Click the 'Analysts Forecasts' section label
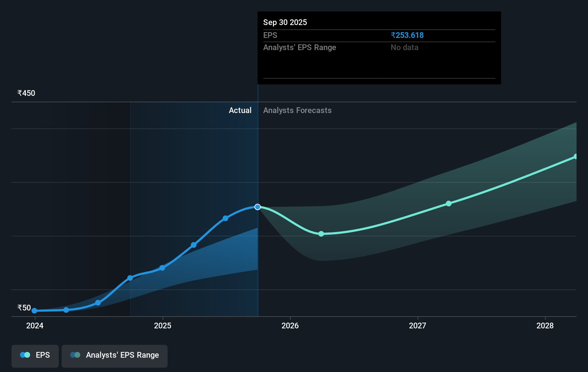The height and width of the screenshot is (372, 588). click(x=297, y=110)
